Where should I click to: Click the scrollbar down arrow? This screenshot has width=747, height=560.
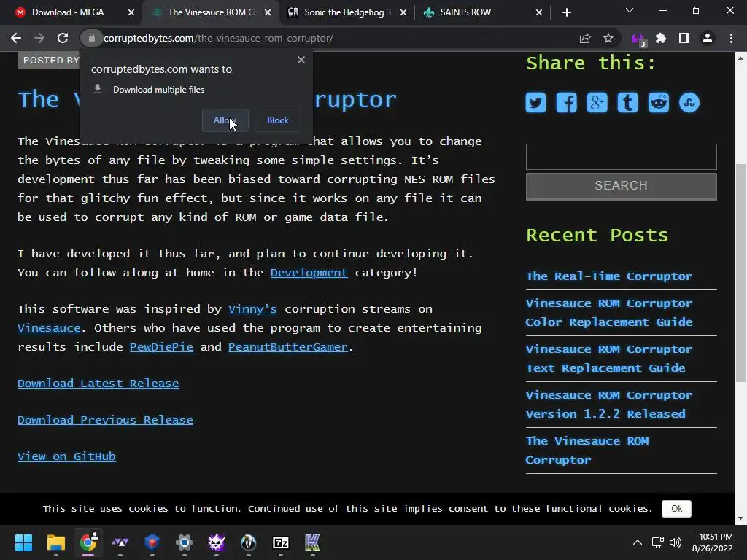pos(740,518)
